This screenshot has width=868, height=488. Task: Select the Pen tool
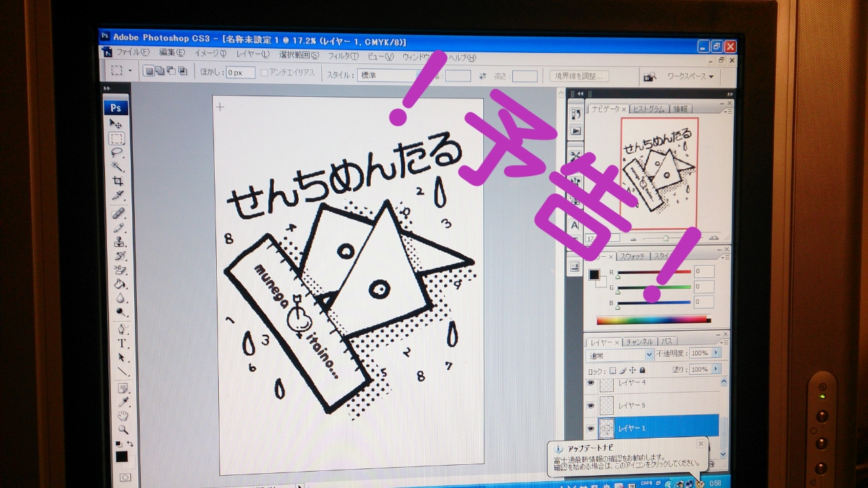click(123, 329)
